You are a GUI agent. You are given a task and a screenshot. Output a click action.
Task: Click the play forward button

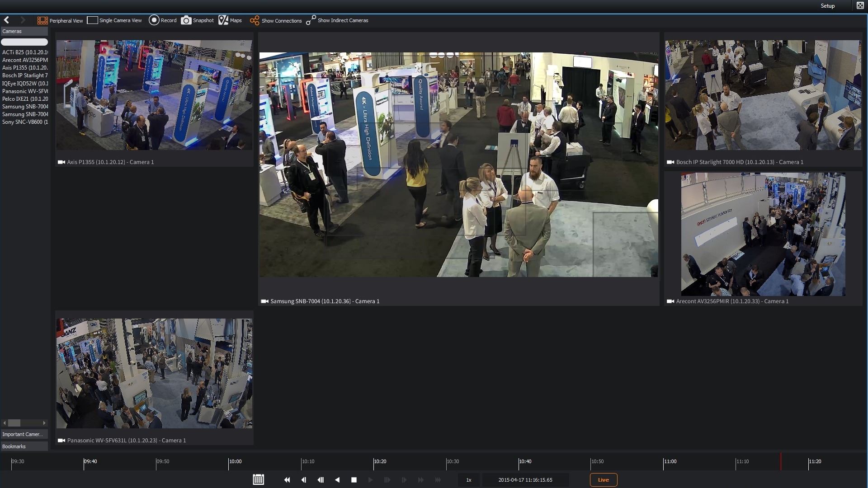click(x=371, y=480)
